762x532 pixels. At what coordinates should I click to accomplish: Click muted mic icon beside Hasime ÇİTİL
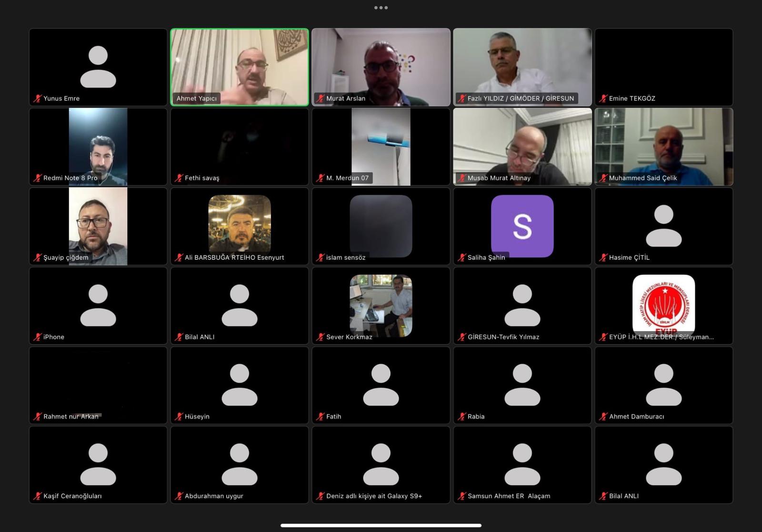click(x=603, y=257)
